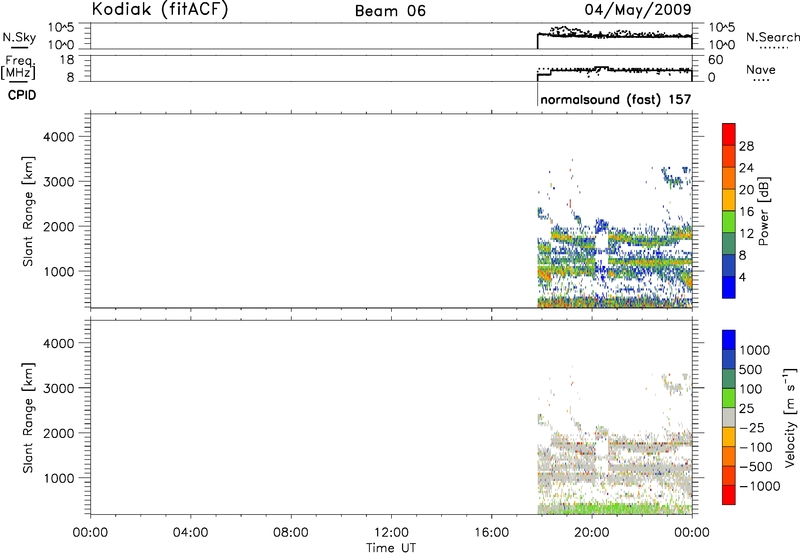Click the "16" power colorbar label
800x554 pixels.
[746, 212]
